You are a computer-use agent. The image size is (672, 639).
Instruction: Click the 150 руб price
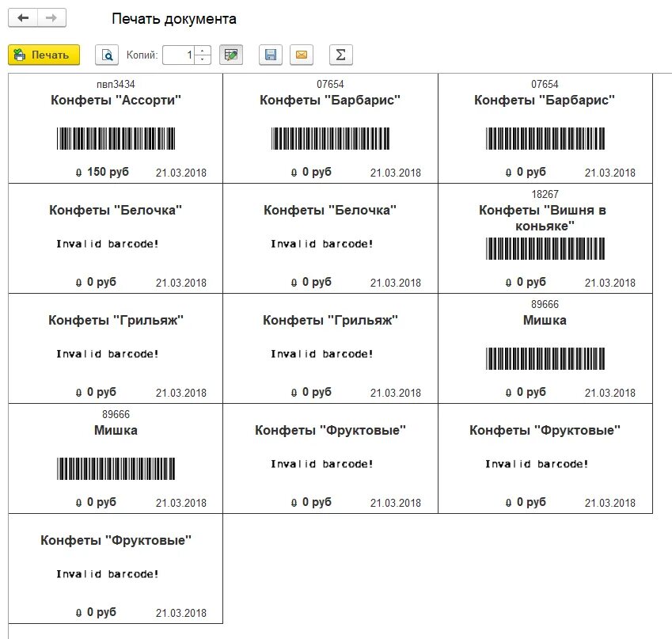pyautogui.click(x=108, y=172)
